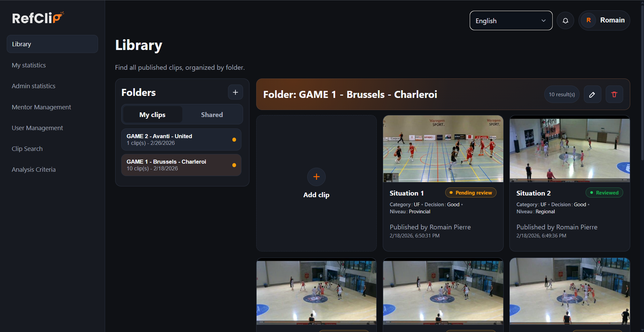The image size is (644, 332).
Task: Click the Pending review status badge
Action: pos(470,193)
